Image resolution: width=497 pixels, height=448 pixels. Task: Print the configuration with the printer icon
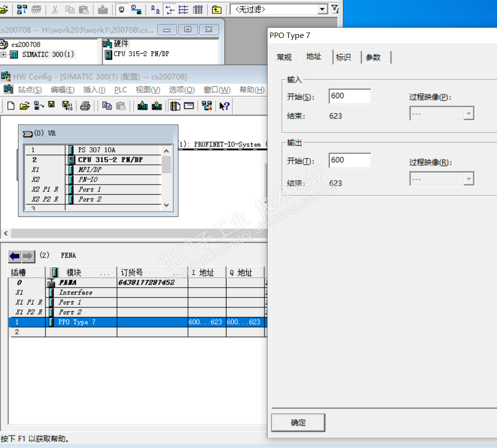85,106
